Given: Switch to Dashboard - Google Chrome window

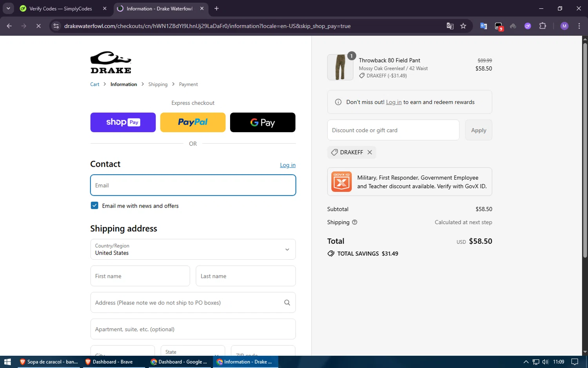Looking at the screenshot, I should click(x=180, y=362).
